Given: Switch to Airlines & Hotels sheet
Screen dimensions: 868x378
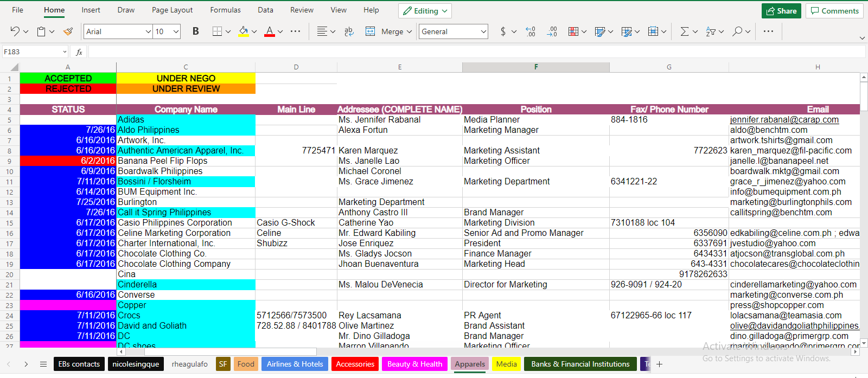Looking at the screenshot, I should pos(295,364).
